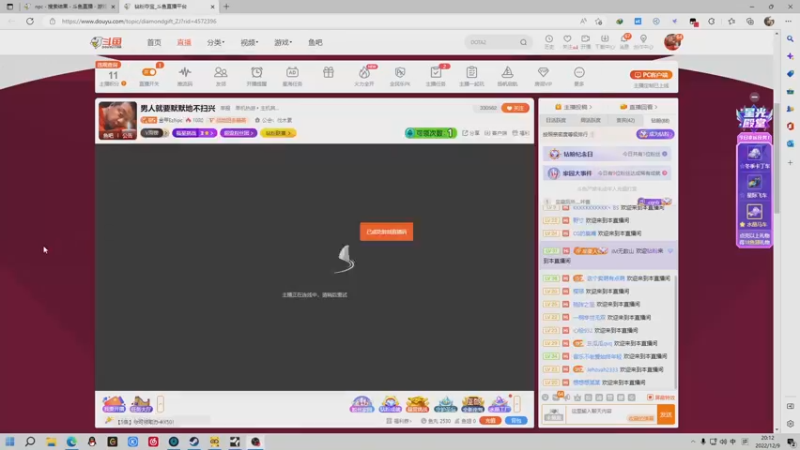Open the Windows Start button on the taskbar
Screen dimensions: 800x450
coord(10,441)
